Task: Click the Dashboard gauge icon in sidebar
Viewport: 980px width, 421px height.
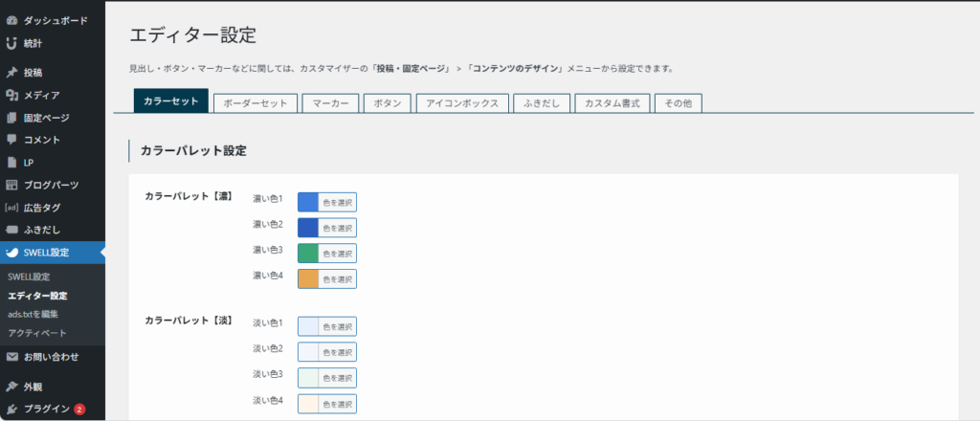Action: (x=11, y=20)
